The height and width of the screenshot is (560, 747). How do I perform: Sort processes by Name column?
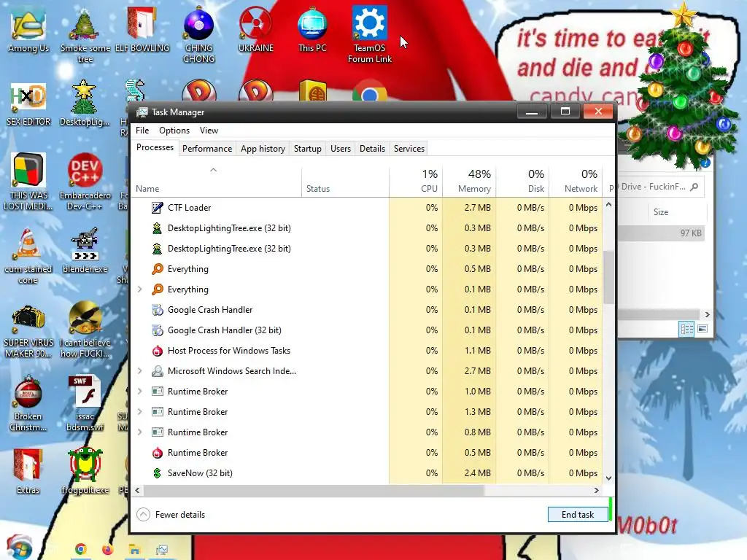[x=217, y=182]
